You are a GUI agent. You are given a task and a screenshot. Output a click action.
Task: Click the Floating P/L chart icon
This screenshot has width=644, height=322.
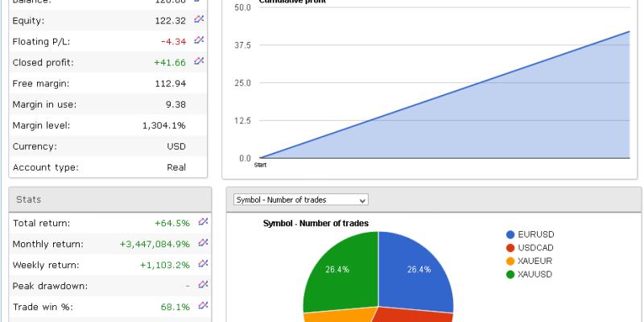coord(200,40)
